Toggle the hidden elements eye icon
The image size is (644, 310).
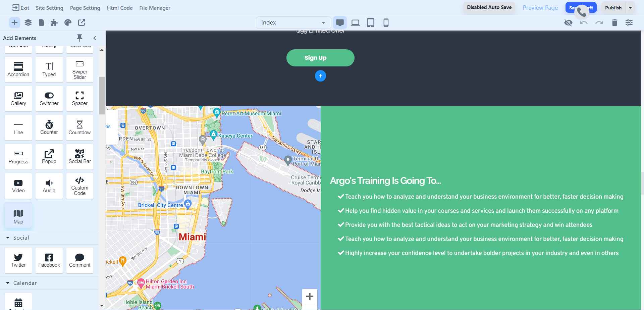pyautogui.click(x=568, y=22)
